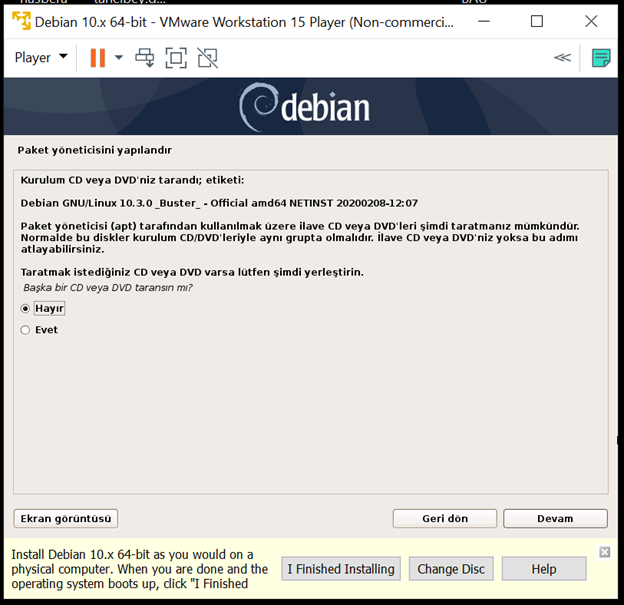624x605 pixels.
Task: Open the Player menu
Action: [x=41, y=58]
